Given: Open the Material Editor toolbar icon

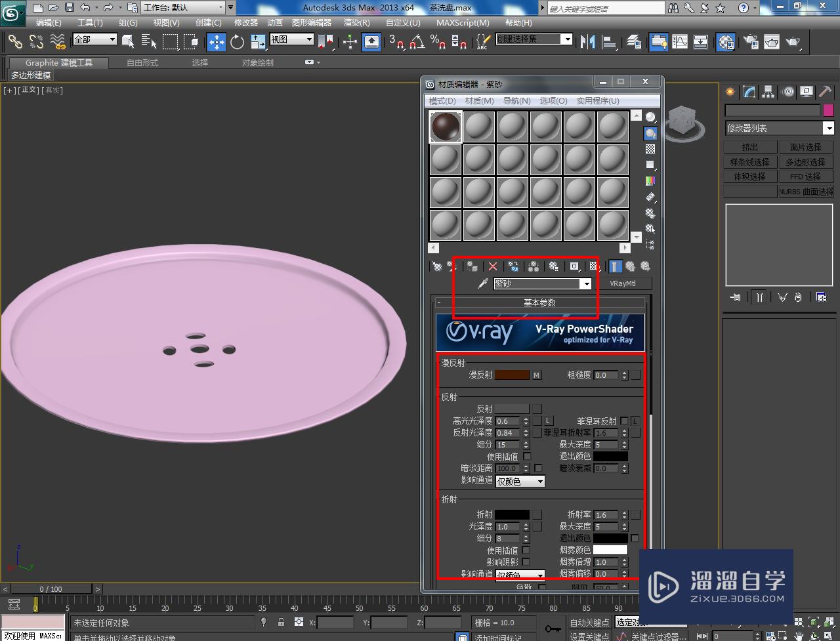Looking at the screenshot, I should coord(726,42).
